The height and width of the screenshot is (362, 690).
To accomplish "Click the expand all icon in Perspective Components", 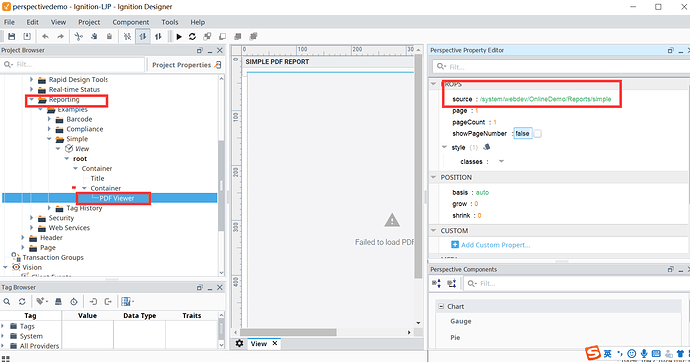I will 437,283.
